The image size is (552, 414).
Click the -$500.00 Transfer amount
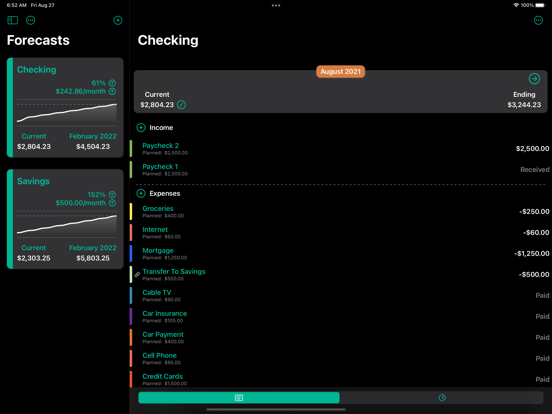click(x=534, y=275)
